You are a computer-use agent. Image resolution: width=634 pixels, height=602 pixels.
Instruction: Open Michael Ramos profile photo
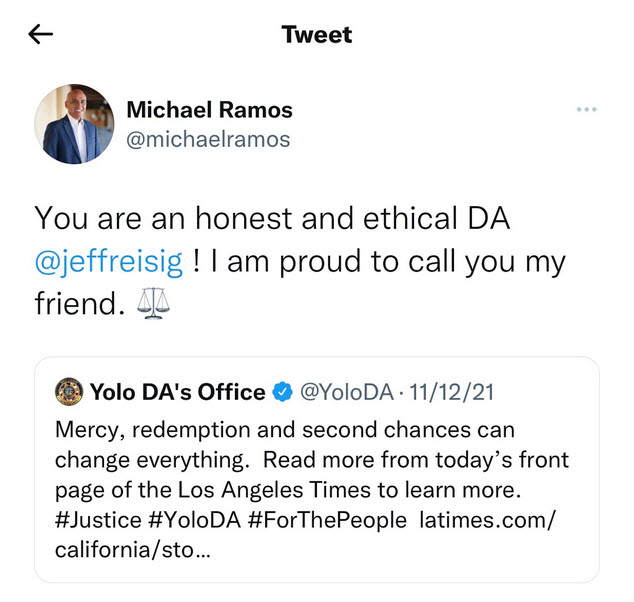pos(72,125)
